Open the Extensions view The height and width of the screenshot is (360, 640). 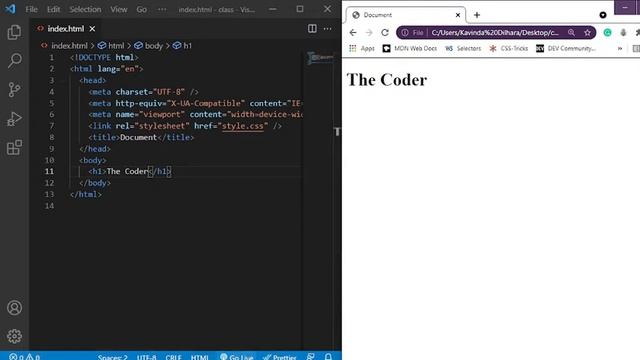[x=14, y=147]
